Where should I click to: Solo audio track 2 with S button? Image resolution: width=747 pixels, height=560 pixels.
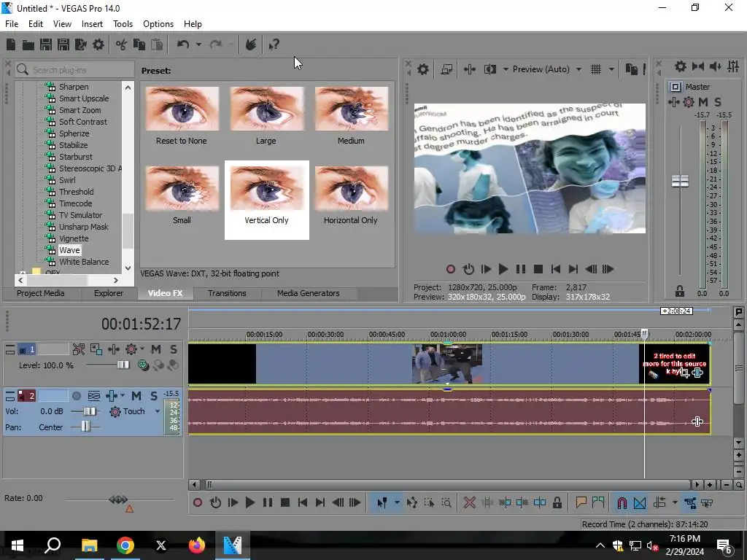[x=154, y=396]
